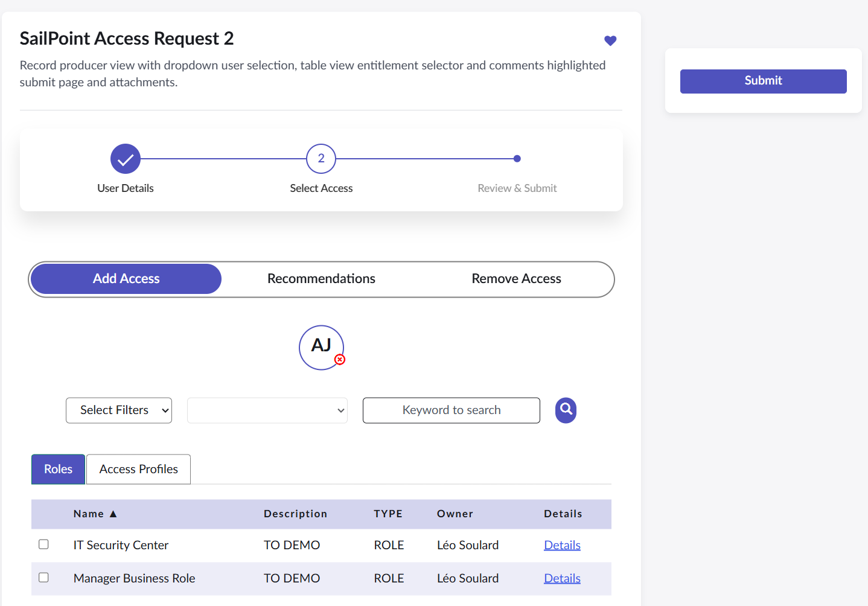Switch to Recommendations section

[321, 279]
